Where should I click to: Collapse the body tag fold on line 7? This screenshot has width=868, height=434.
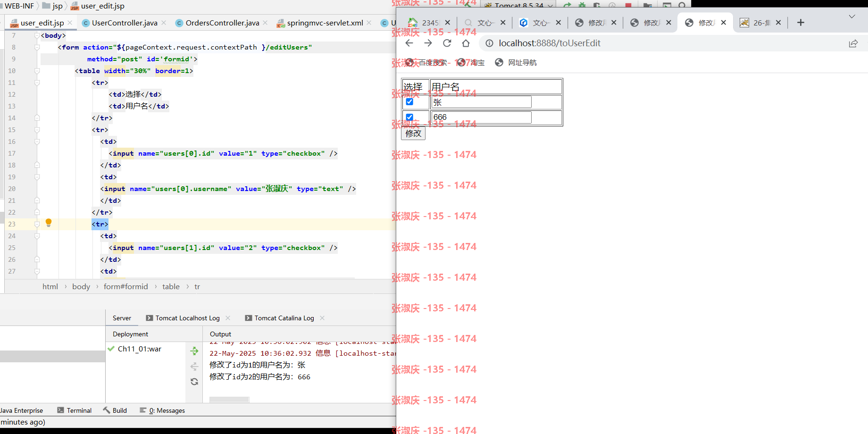point(37,35)
